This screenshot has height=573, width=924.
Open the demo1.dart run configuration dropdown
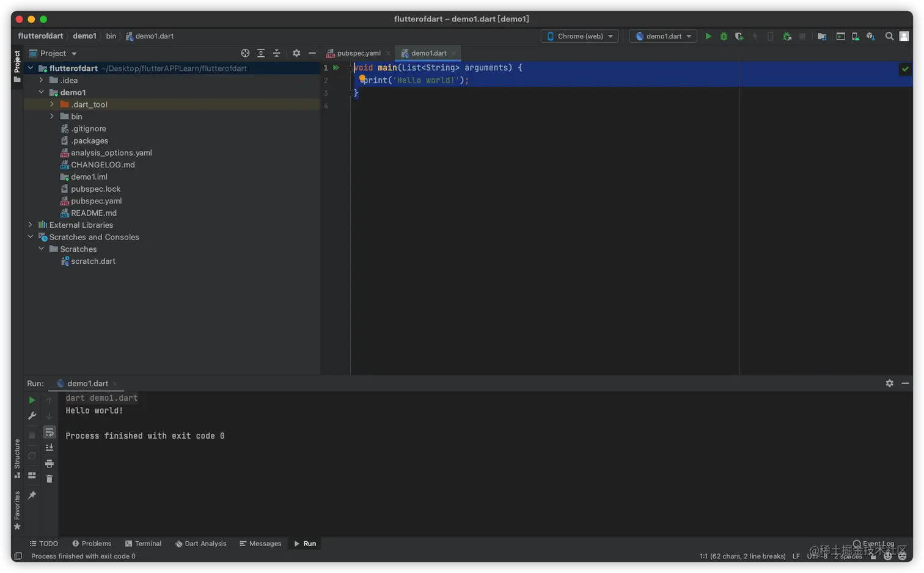point(664,37)
